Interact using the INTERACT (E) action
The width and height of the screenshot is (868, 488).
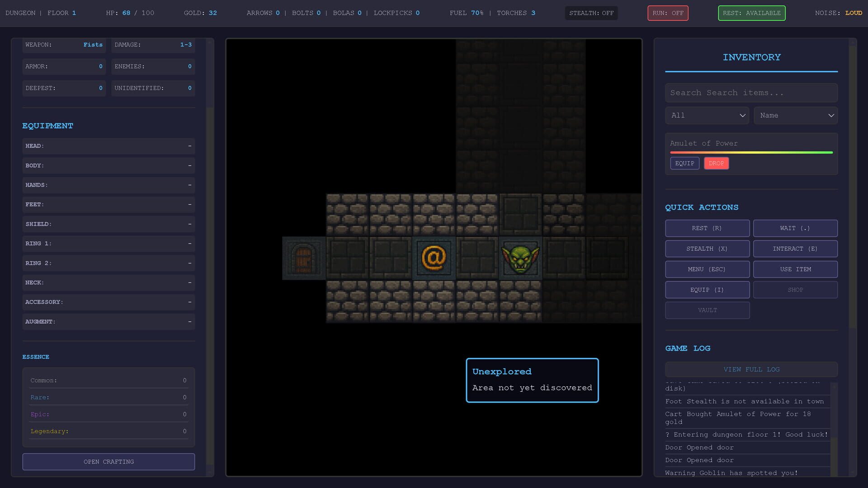pyautogui.click(x=795, y=249)
